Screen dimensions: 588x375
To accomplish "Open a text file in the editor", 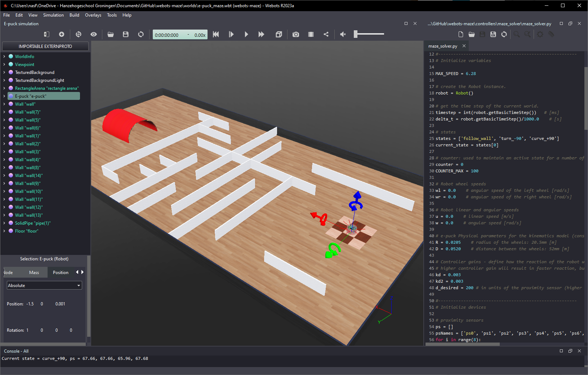I will coord(471,34).
